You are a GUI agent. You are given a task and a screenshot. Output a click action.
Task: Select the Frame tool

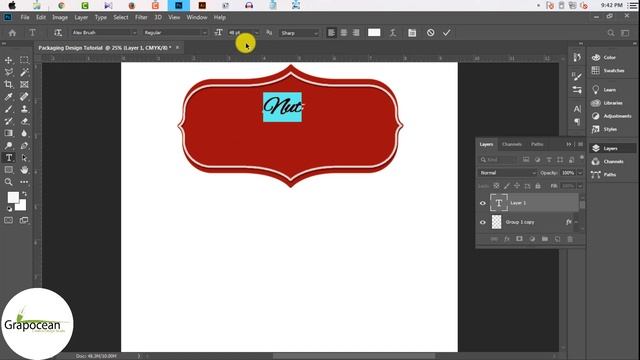[24, 84]
